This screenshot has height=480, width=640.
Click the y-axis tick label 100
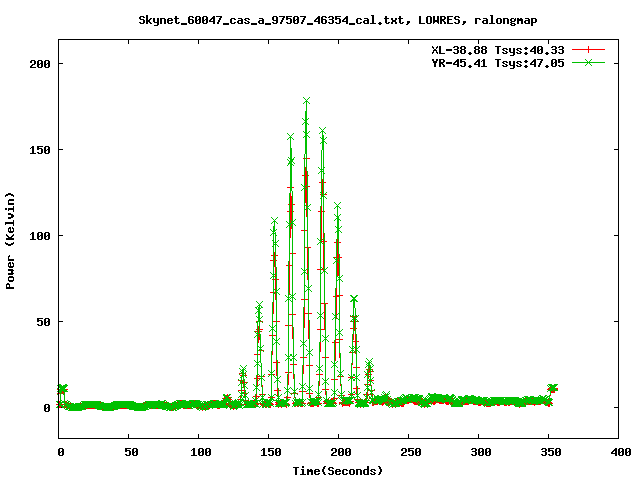point(40,236)
